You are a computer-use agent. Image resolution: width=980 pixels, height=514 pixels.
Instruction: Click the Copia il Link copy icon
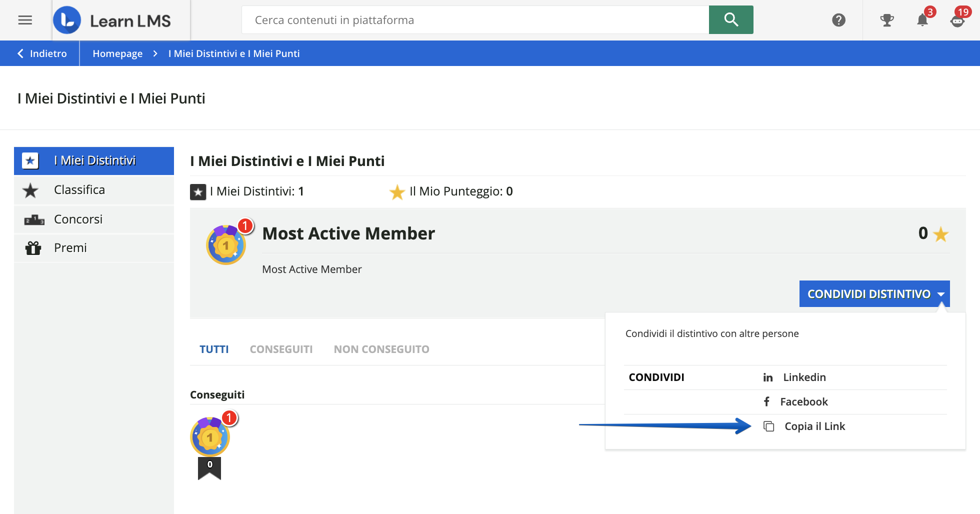(x=768, y=426)
